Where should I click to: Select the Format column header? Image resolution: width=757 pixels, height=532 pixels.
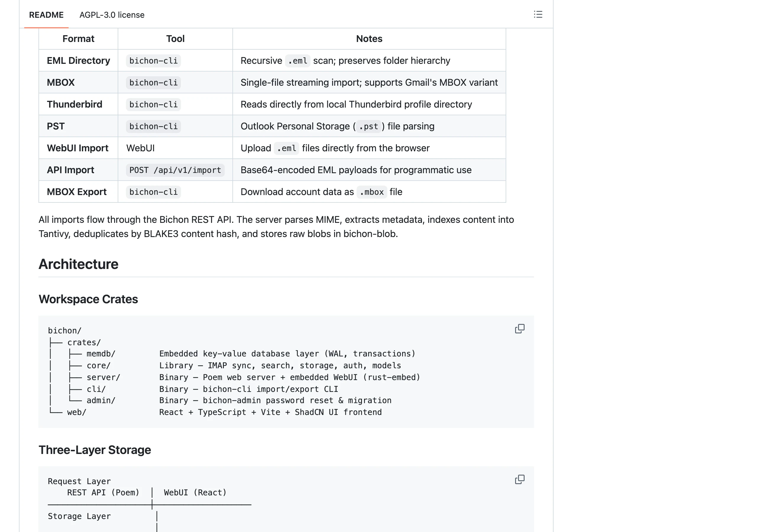click(x=78, y=38)
